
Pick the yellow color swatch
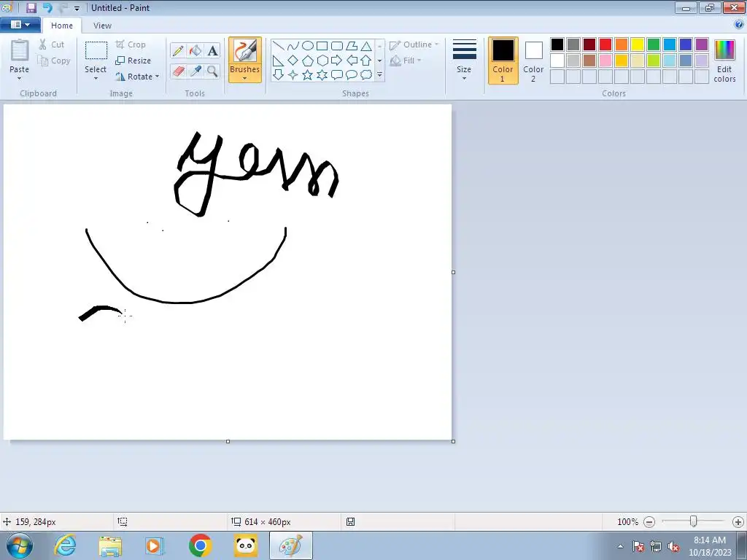638,44
